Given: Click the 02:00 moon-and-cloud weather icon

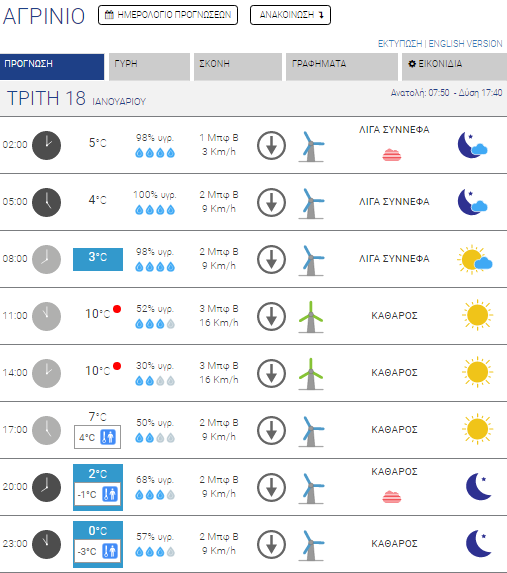Looking at the screenshot, I should 473,145.
